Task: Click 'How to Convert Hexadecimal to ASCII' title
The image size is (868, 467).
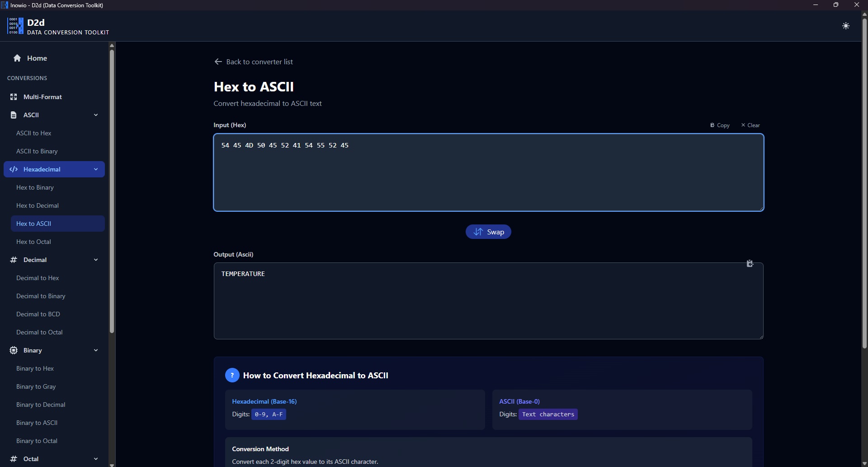Action: coord(316,375)
